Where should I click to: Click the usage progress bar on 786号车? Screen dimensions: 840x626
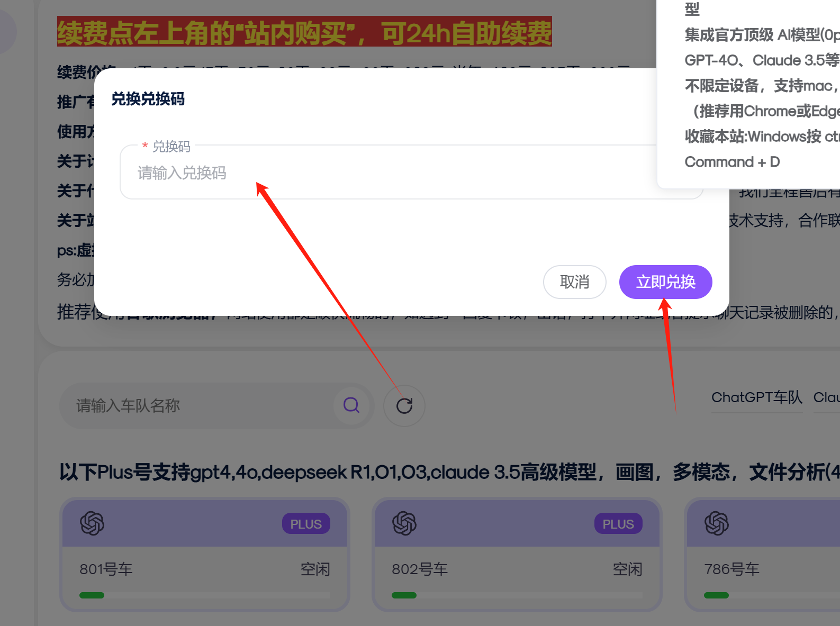click(767, 595)
